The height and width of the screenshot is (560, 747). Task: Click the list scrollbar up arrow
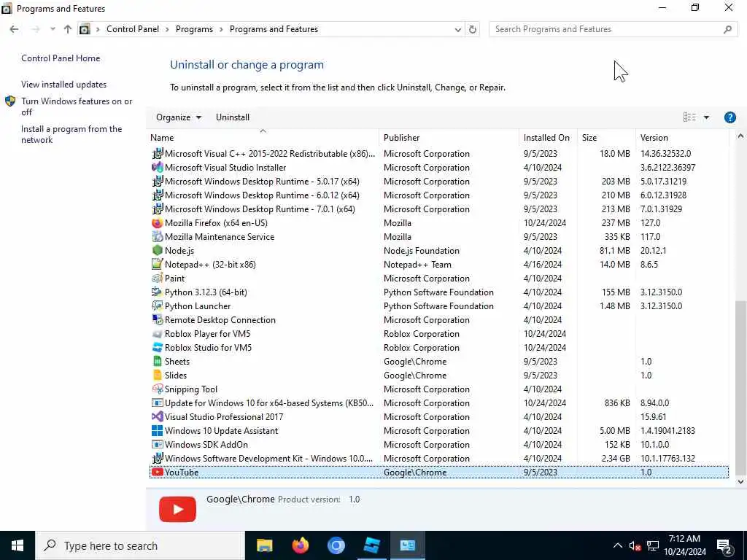click(x=740, y=136)
